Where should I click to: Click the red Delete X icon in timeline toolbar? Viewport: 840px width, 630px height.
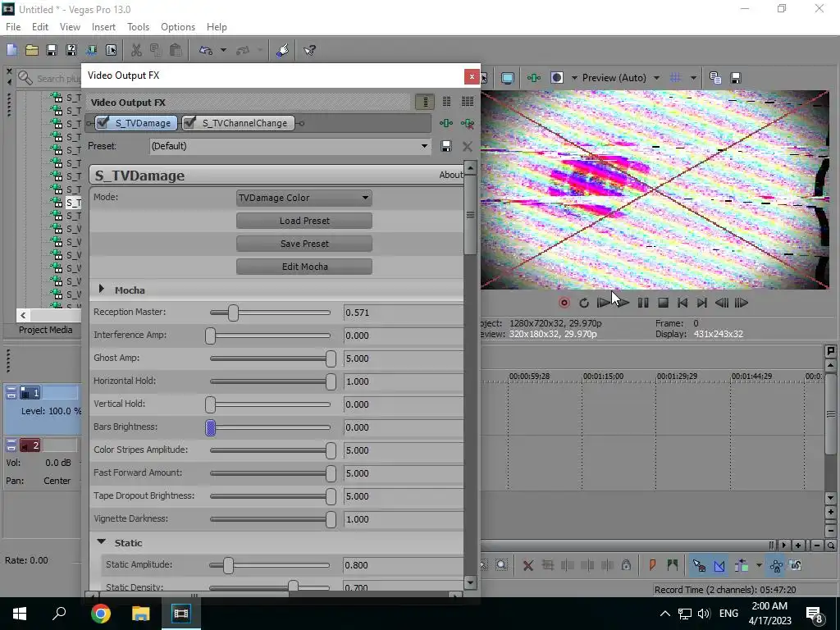pos(527,565)
